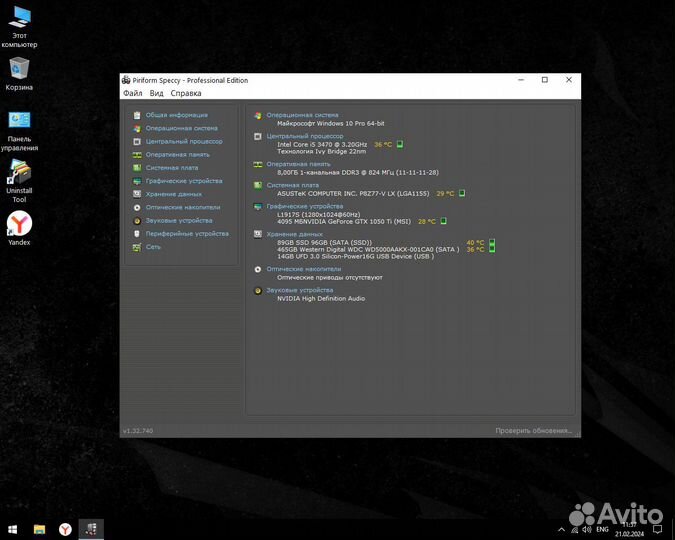Open Оптические накопители heading in summary
This screenshot has width=675, height=540.
click(303, 269)
